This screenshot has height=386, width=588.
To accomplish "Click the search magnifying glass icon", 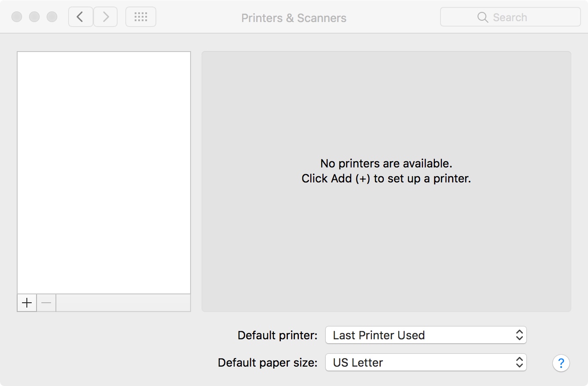I will 482,17.
